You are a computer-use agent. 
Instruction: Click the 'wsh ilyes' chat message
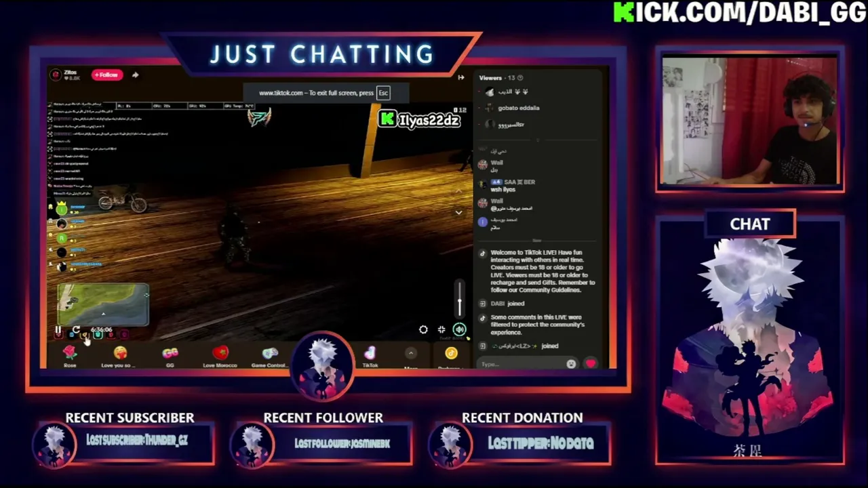(503, 190)
